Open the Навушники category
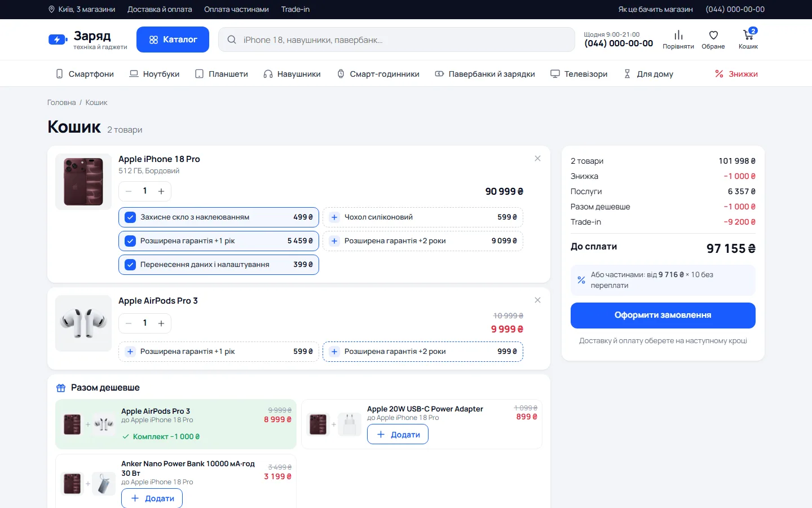The image size is (812, 508). pos(292,74)
